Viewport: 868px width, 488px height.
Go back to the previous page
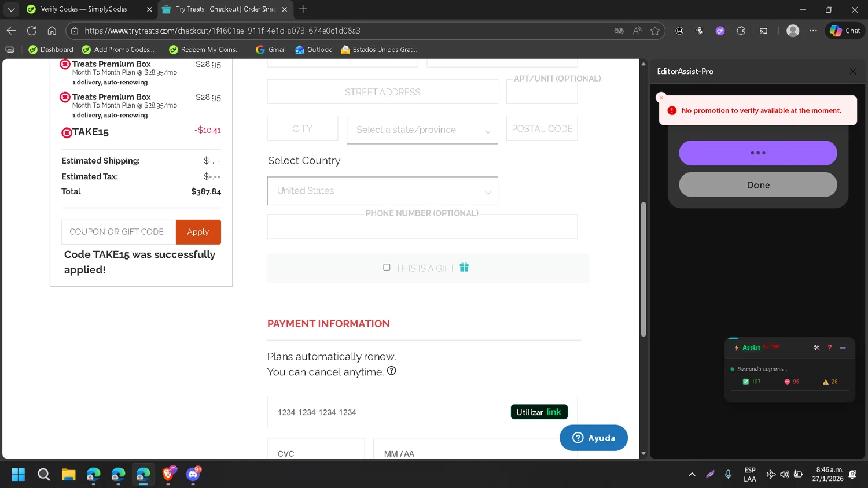pos(11,31)
